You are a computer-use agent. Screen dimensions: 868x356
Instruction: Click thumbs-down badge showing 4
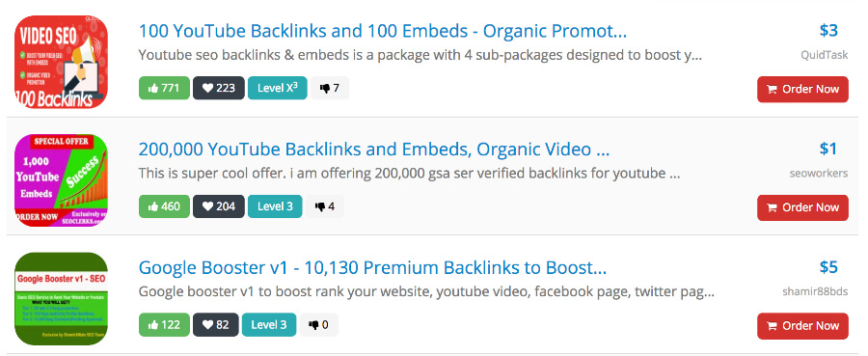tap(324, 206)
